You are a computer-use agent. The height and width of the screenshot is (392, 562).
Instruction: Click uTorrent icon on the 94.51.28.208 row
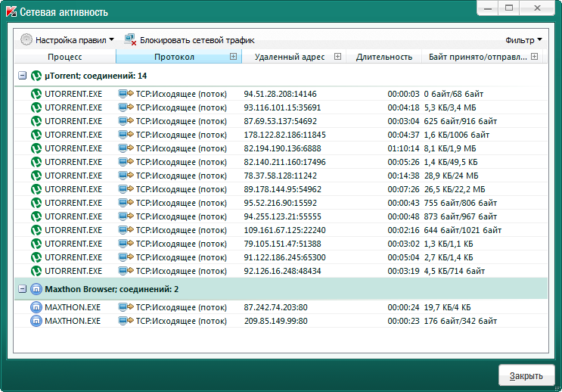click(x=36, y=94)
